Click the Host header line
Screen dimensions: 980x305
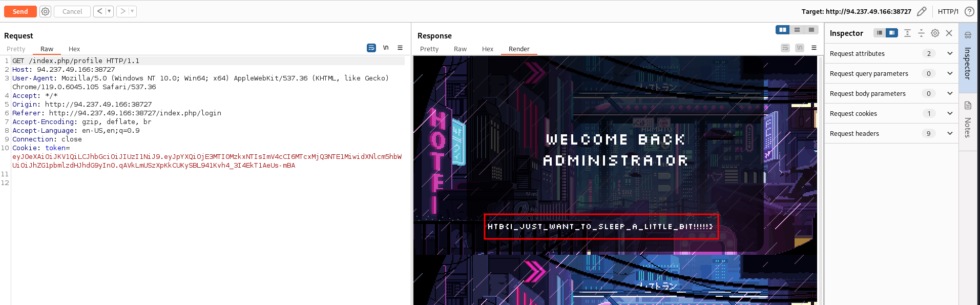click(x=64, y=69)
